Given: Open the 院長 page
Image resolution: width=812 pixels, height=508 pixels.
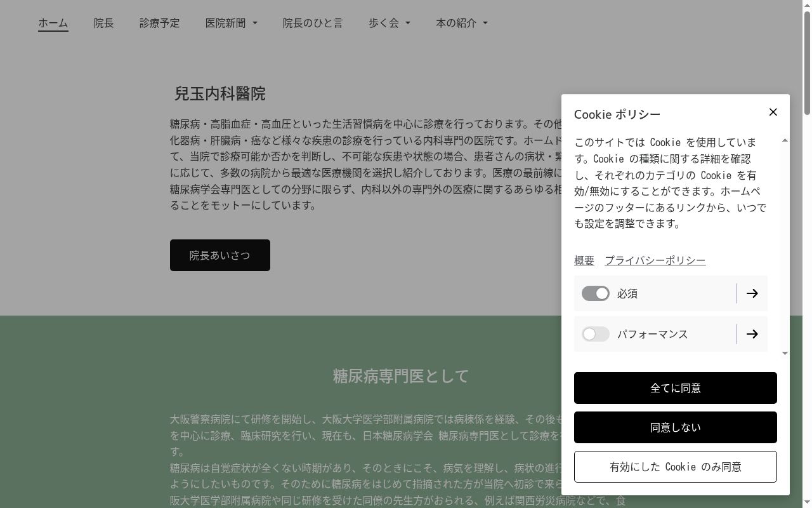Looking at the screenshot, I should point(103,23).
